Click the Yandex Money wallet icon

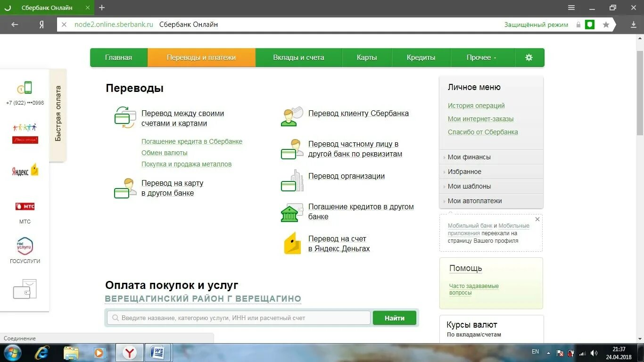point(292,243)
